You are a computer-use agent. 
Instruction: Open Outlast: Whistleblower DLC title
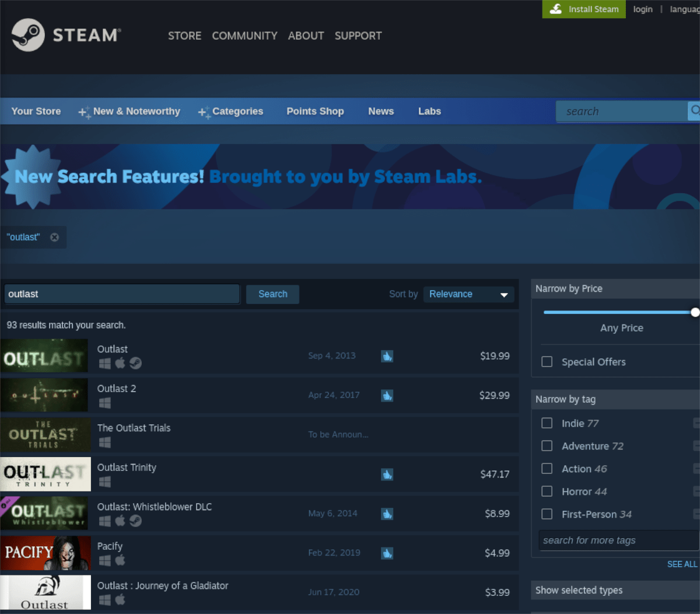click(155, 507)
